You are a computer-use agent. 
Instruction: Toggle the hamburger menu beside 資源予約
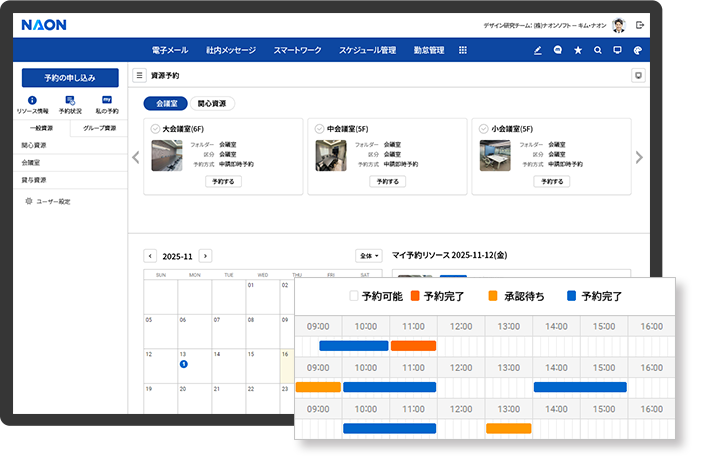coord(140,76)
